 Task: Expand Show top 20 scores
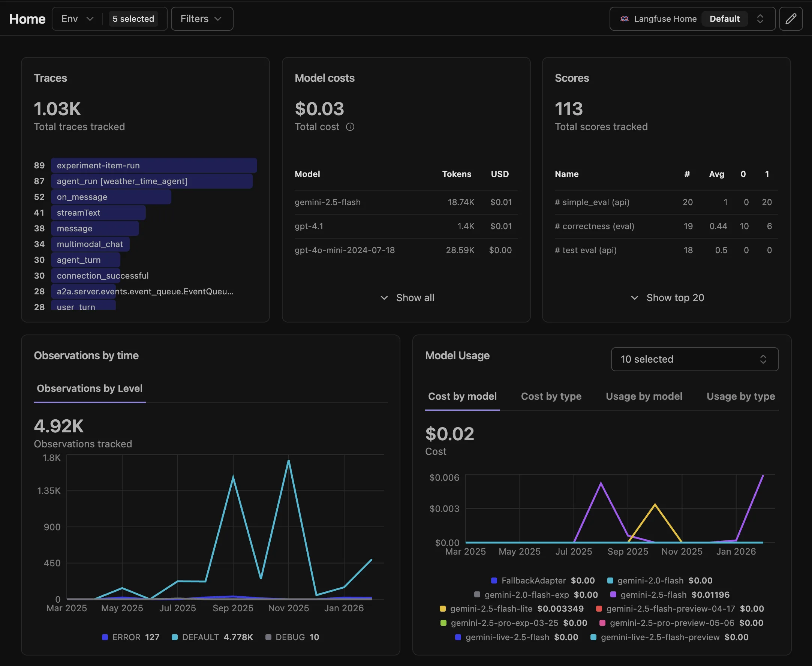[x=667, y=298]
